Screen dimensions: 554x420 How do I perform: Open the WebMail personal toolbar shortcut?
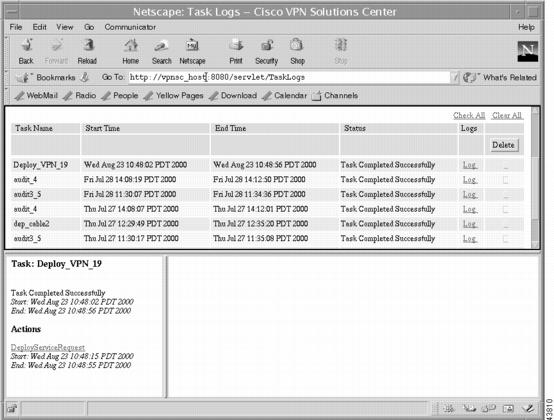(x=36, y=95)
